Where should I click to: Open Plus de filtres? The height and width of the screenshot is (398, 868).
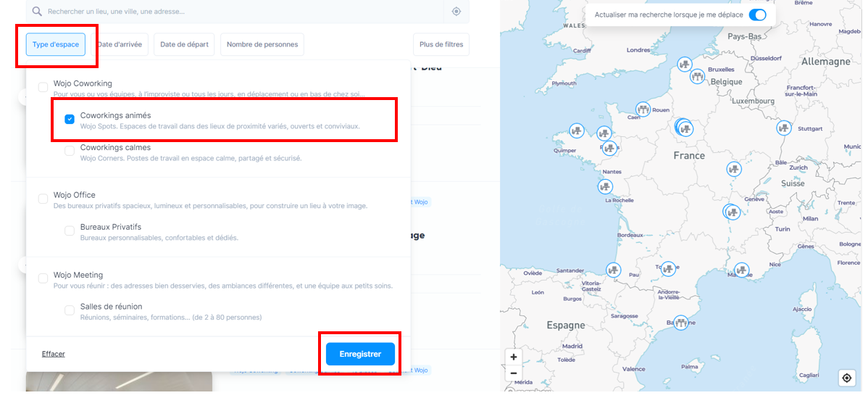441,44
